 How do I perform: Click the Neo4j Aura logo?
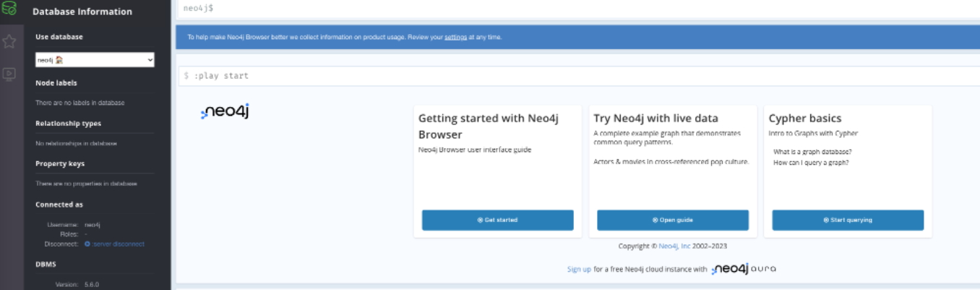pos(744,269)
